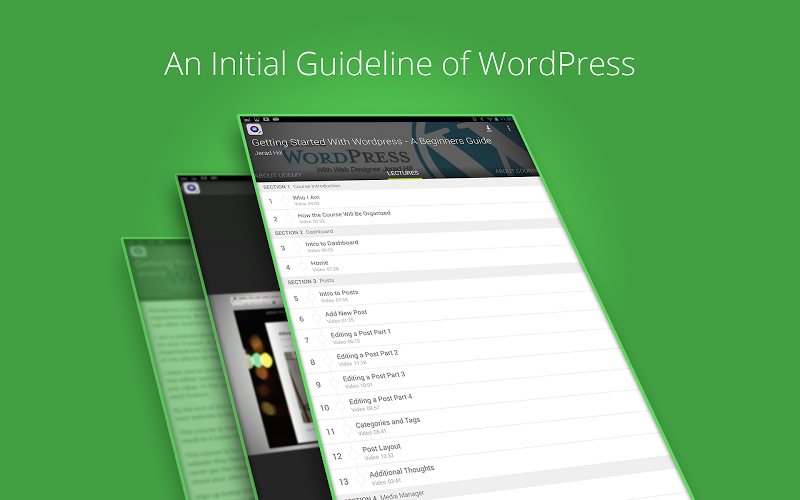Screen dimensions: 800x500
Task: Select the Lectures tab
Action: pos(403,173)
